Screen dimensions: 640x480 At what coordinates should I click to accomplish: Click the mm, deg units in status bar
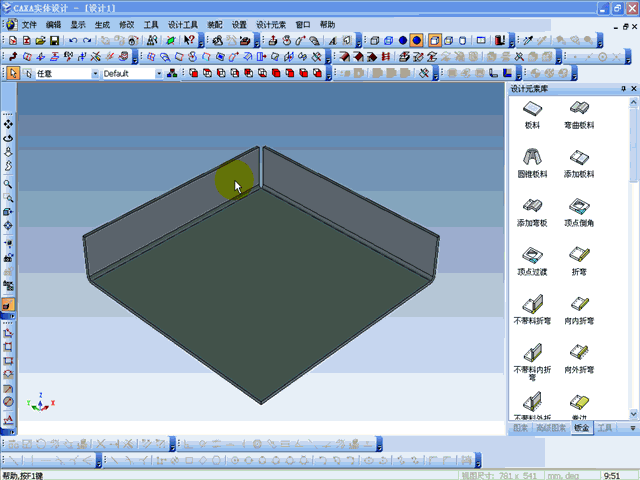[x=563, y=476]
